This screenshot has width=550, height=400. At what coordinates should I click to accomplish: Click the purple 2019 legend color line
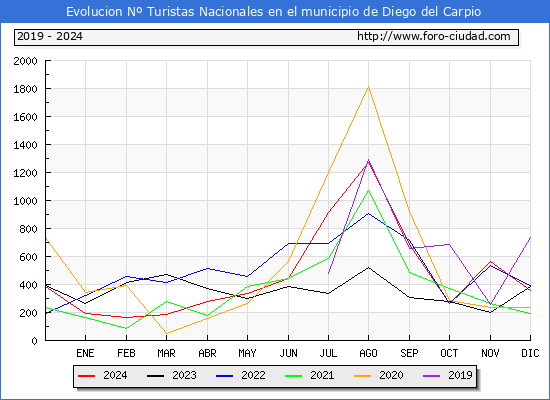click(431, 376)
